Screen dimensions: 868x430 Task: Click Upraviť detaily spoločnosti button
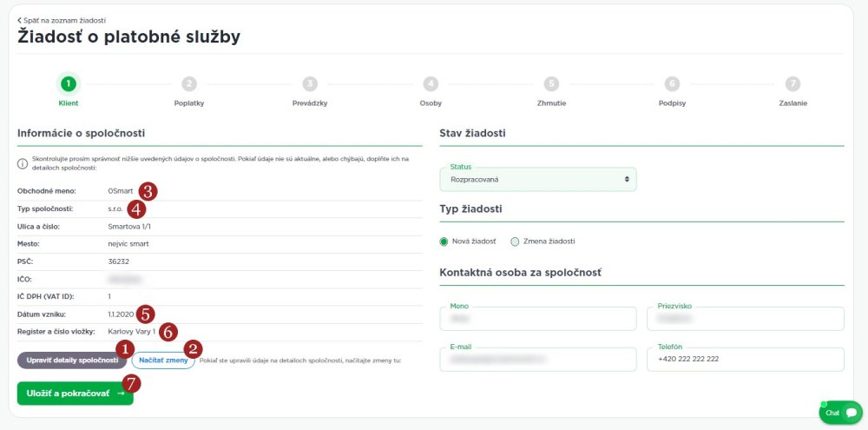tap(71, 360)
